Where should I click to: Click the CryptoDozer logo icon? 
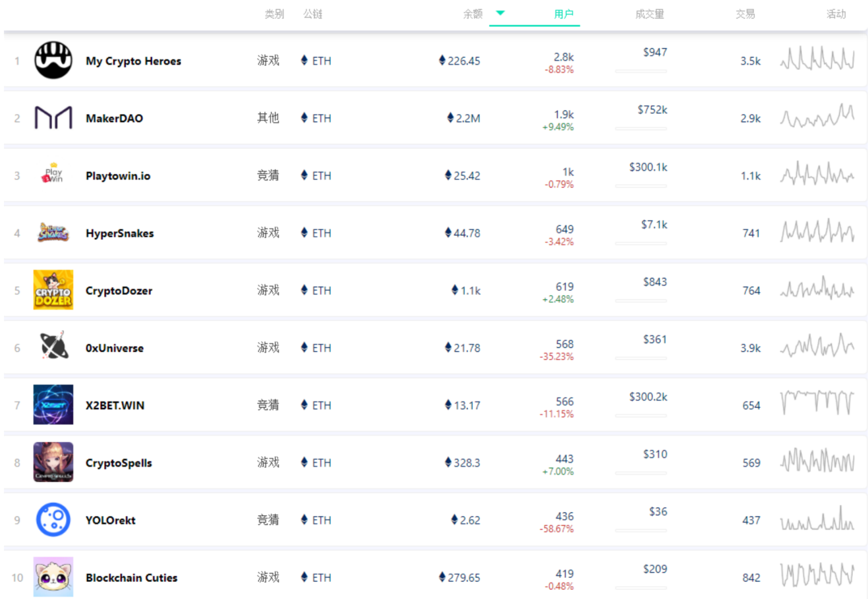[53, 290]
